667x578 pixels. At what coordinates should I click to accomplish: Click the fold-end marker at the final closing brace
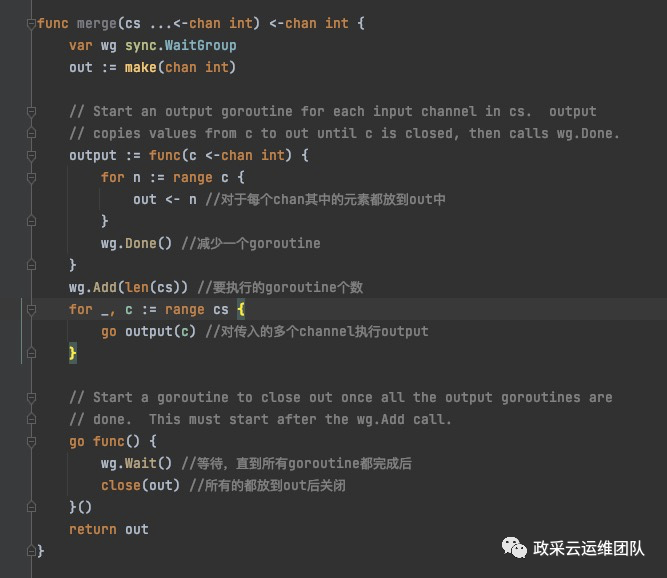[x=31, y=551]
